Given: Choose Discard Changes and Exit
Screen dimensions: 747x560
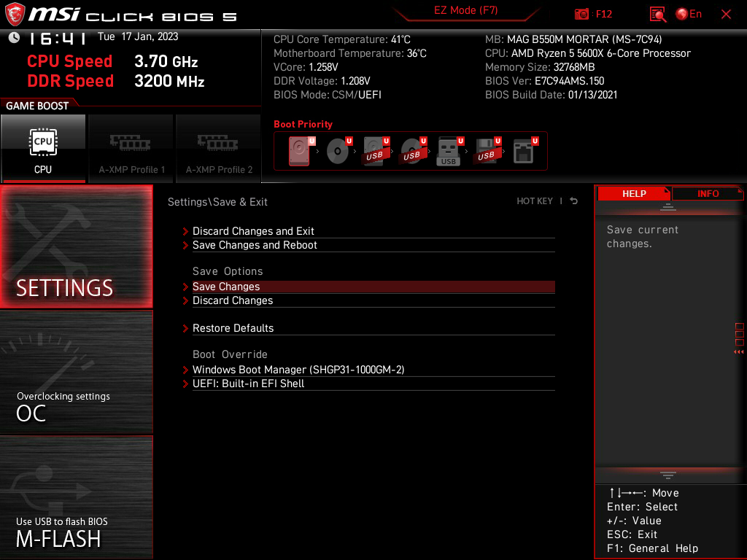Looking at the screenshot, I should click(373, 231).
